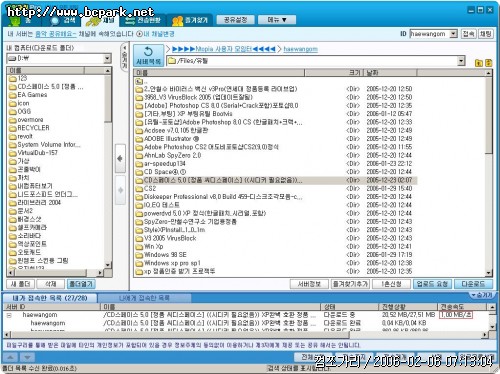
Task: Follow the Mopia channel breadcrumb link
Action: (224, 49)
